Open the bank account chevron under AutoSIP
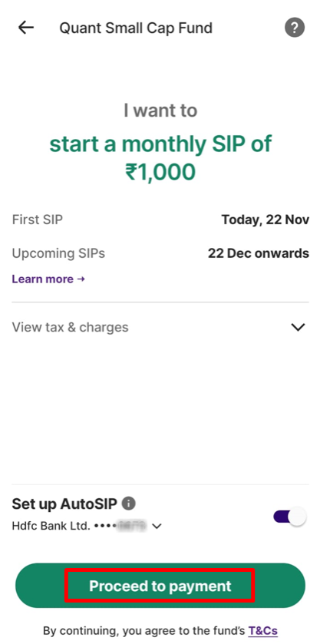This screenshot has height=644, width=320. [x=157, y=526]
